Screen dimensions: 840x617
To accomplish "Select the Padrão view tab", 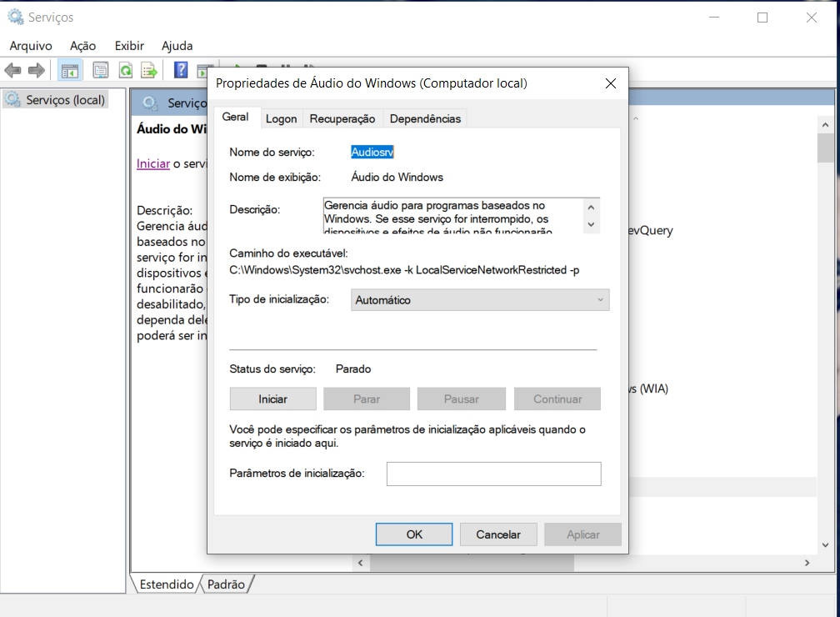I will pos(226,584).
